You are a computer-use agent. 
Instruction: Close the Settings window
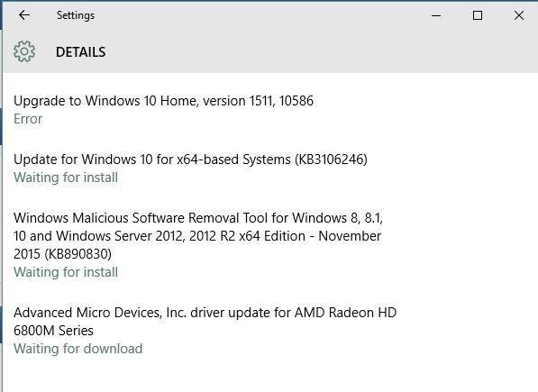coord(519,15)
